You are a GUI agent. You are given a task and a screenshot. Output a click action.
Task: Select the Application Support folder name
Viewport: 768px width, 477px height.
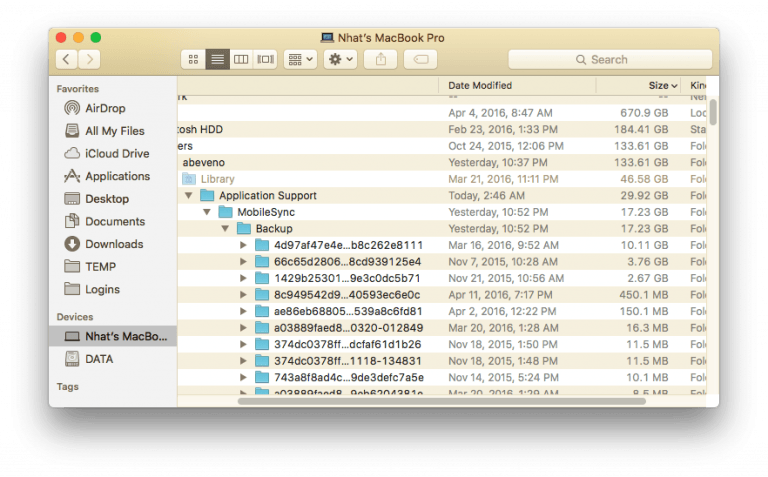(x=268, y=195)
